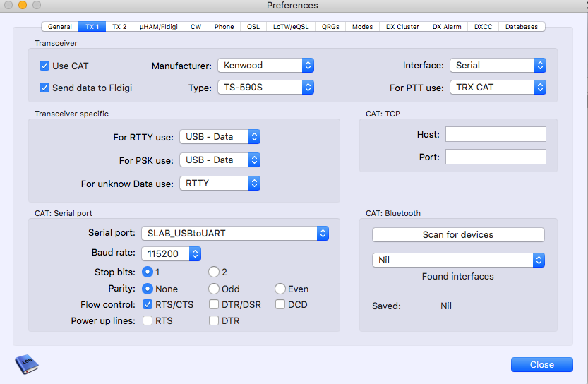Open the Databases tab
This screenshot has width=588, height=384.
pyautogui.click(x=522, y=27)
